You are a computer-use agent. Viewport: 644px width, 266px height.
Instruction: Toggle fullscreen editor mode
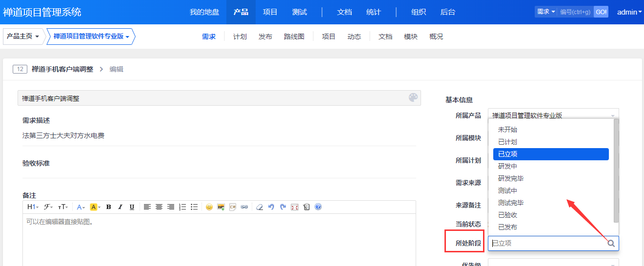click(x=295, y=207)
